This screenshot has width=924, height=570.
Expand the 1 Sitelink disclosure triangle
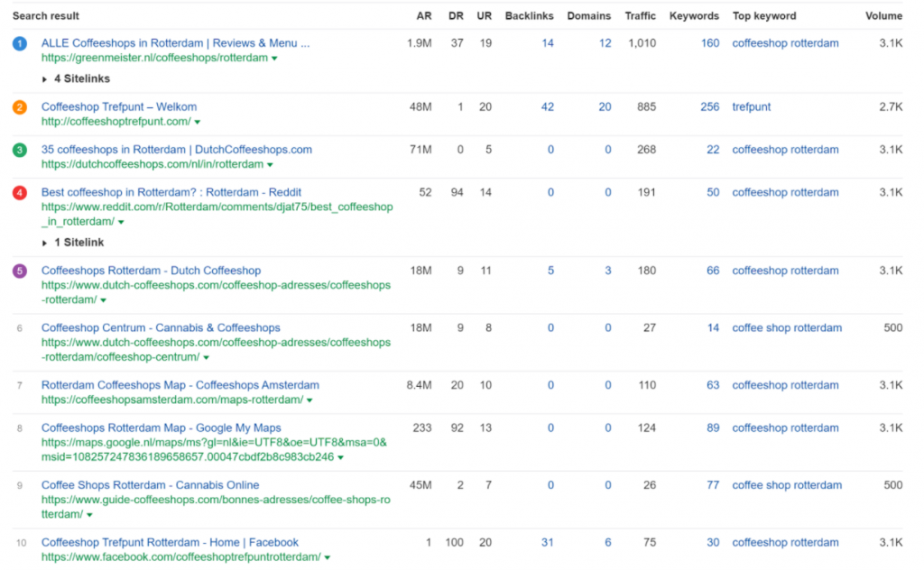(44, 243)
